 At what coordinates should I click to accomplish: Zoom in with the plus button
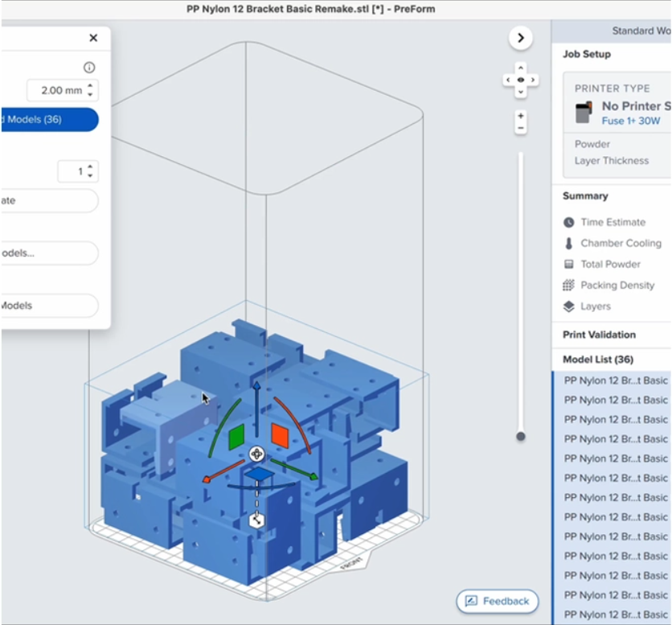tap(521, 116)
